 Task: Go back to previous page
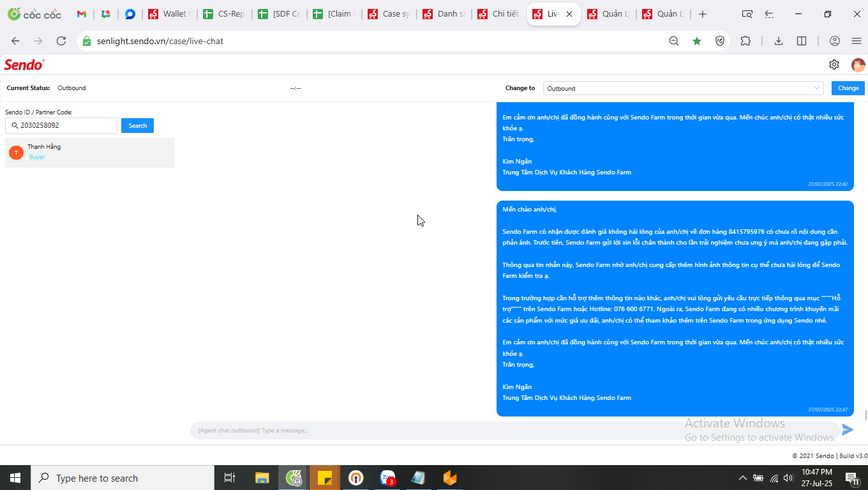point(15,41)
